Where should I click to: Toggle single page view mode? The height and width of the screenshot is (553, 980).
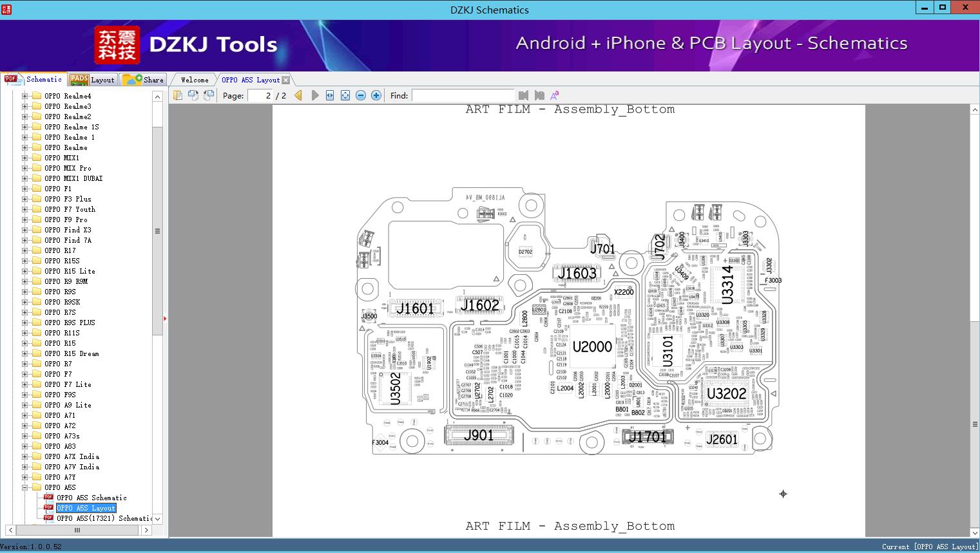[x=178, y=95]
